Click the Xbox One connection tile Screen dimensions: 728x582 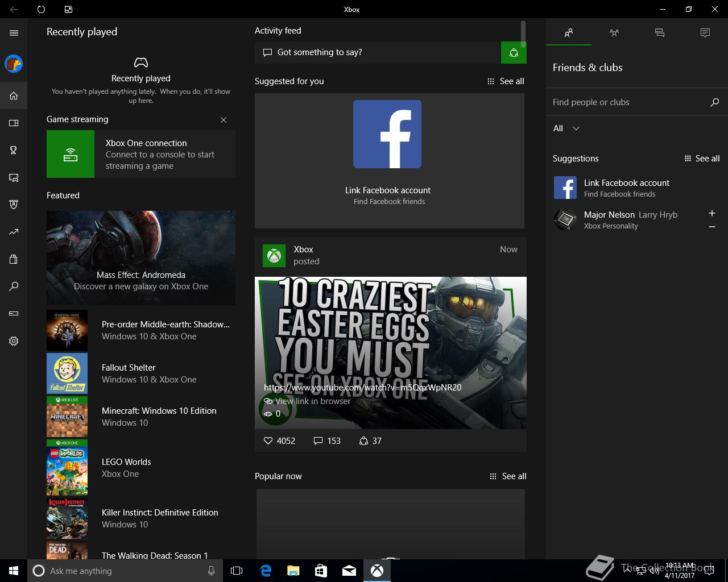click(141, 154)
